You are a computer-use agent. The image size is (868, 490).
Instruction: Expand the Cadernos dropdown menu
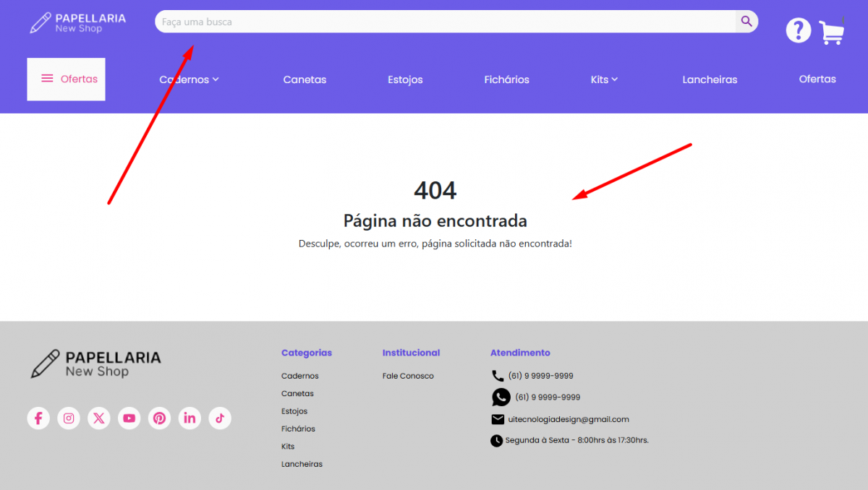coord(189,79)
